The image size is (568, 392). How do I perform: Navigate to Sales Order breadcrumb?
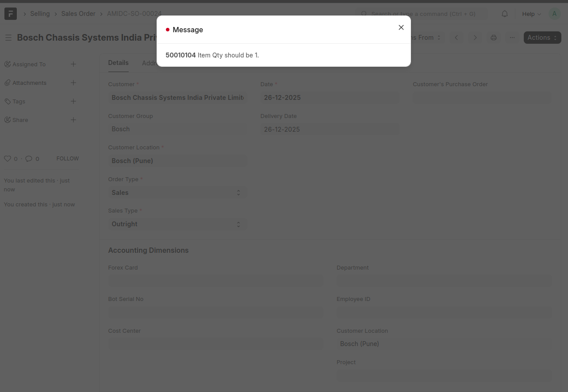pos(78,14)
